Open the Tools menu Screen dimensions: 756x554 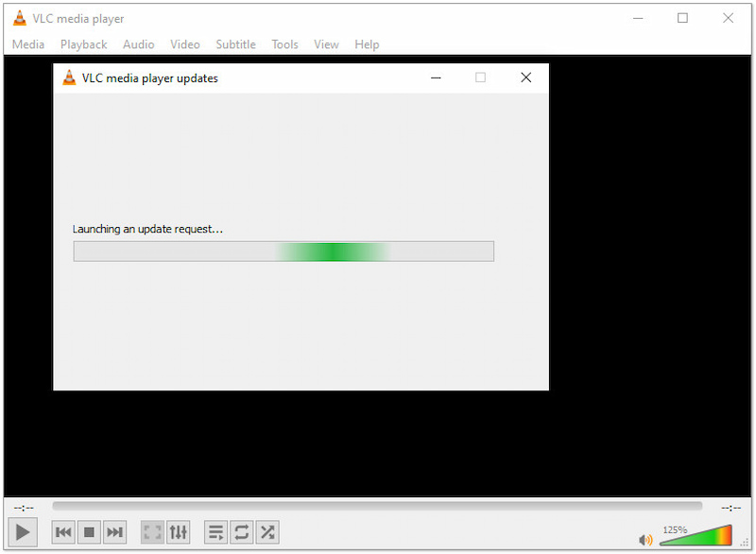284,44
